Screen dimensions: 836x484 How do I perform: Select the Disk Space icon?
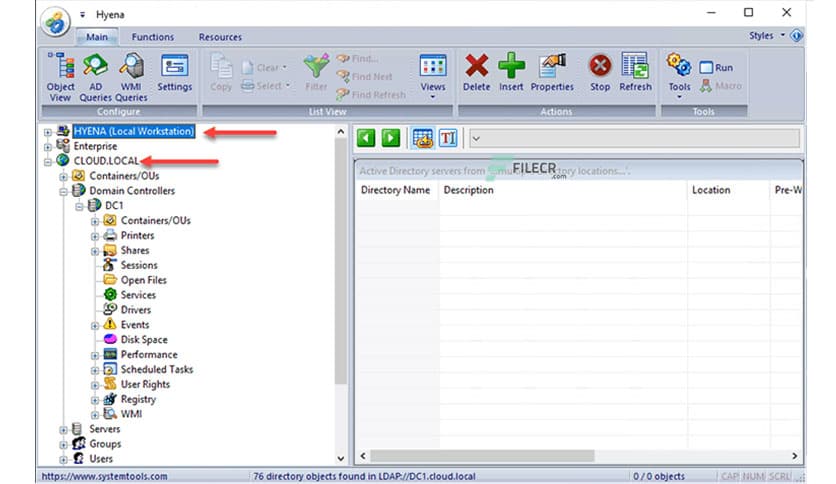pyautogui.click(x=110, y=340)
